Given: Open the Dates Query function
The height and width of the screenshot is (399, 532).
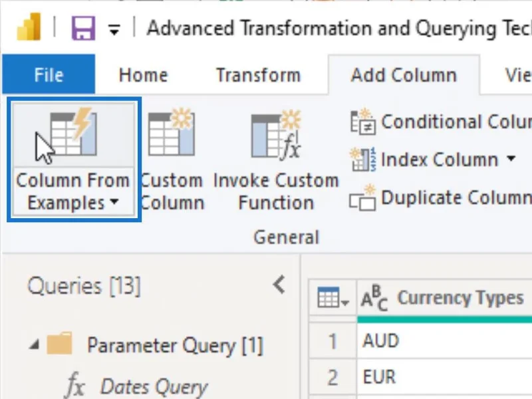Looking at the screenshot, I should [x=138, y=386].
